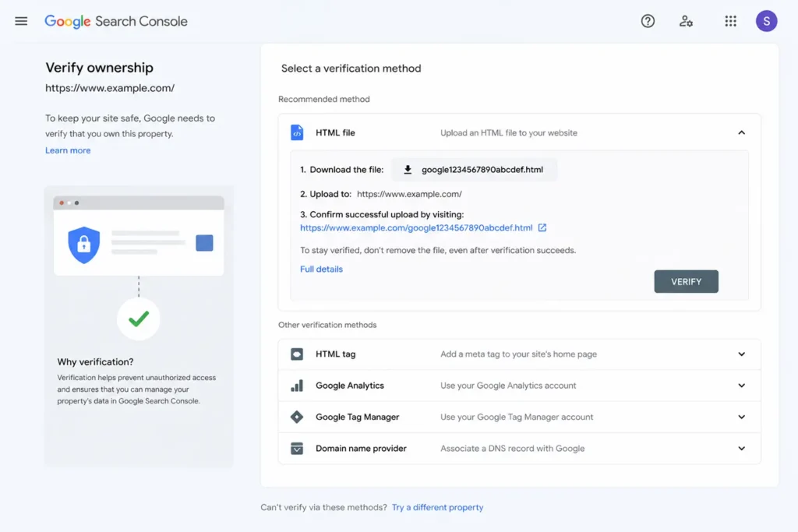Image resolution: width=798 pixels, height=532 pixels.
Task: Click the Google Search Console logo
Action: [116, 21]
